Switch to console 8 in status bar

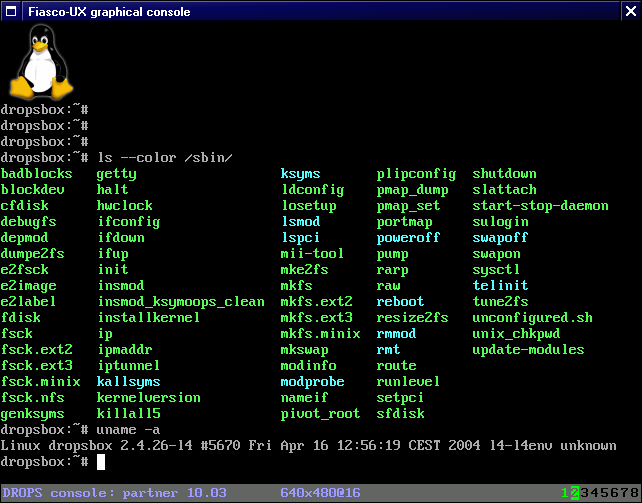(633, 493)
